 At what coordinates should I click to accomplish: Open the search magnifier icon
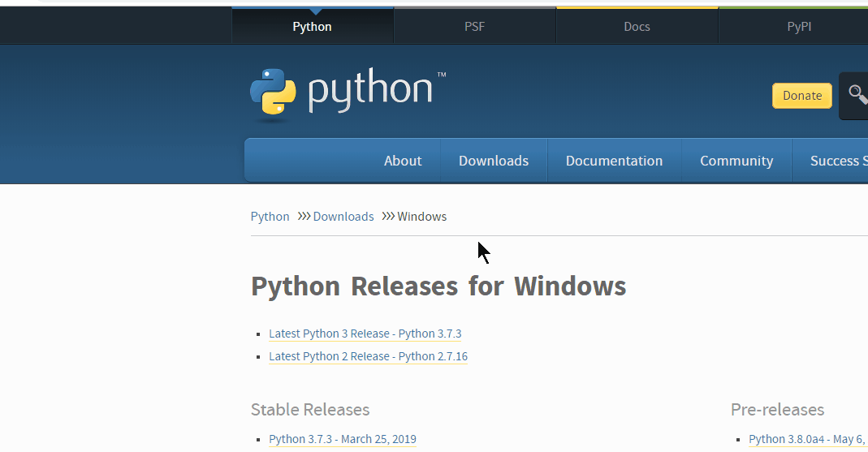(x=857, y=95)
